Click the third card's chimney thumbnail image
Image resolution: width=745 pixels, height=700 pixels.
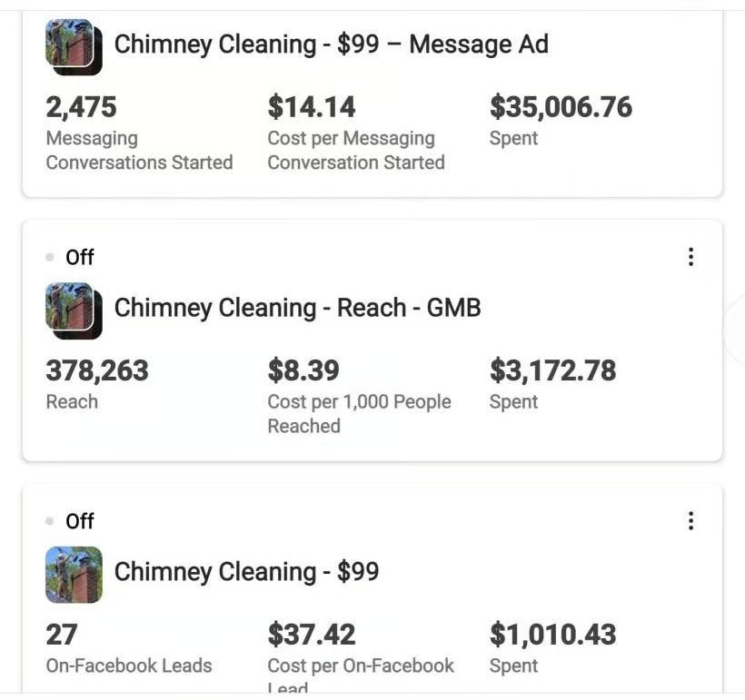click(x=74, y=574)
